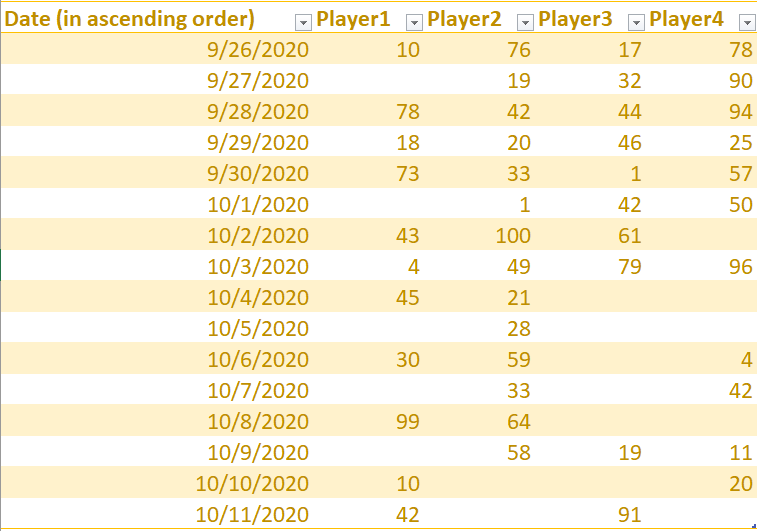Click empty Player1 cell in 9/27/2020 row
Image resolution: width=757 pixels, height=531 pixels.
pos(370,80)
